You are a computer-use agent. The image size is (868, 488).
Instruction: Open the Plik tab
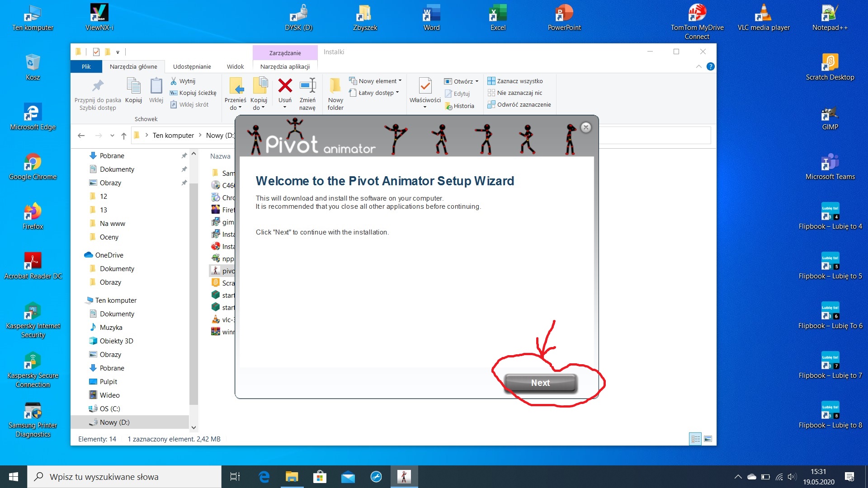point(86,66)
